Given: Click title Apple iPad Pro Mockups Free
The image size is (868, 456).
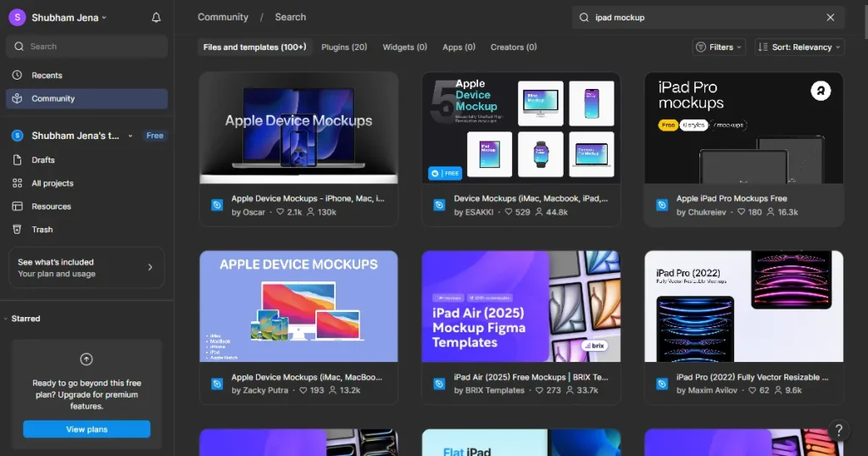Looking at the screenshot, I should pos(732,198).
